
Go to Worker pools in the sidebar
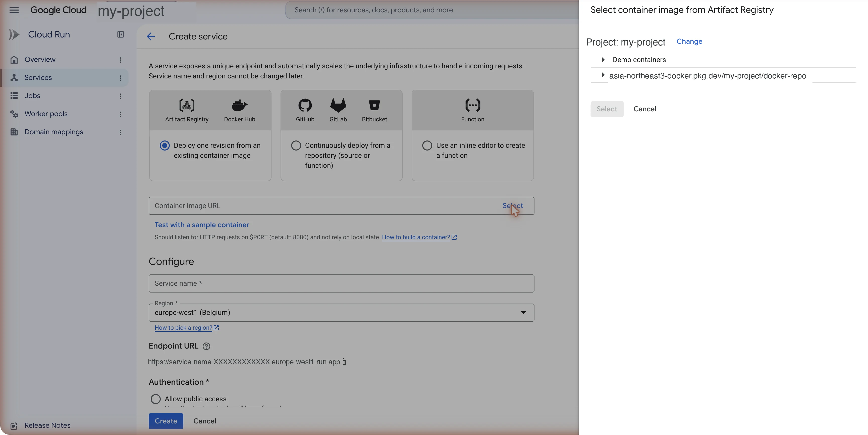[46, 114]
